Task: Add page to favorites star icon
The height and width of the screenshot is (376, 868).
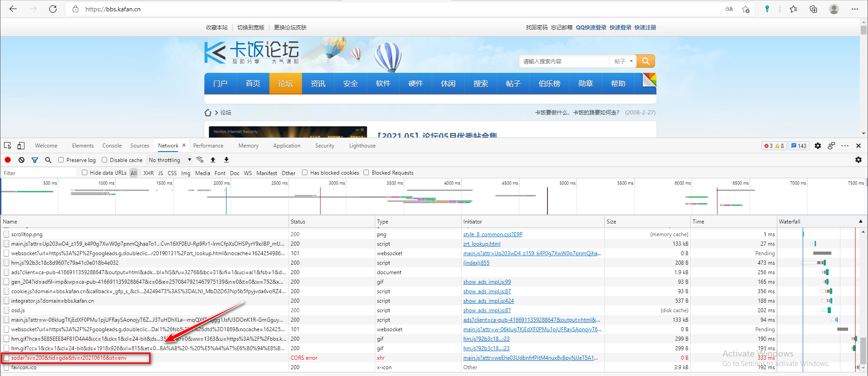Action: [746, 9]
